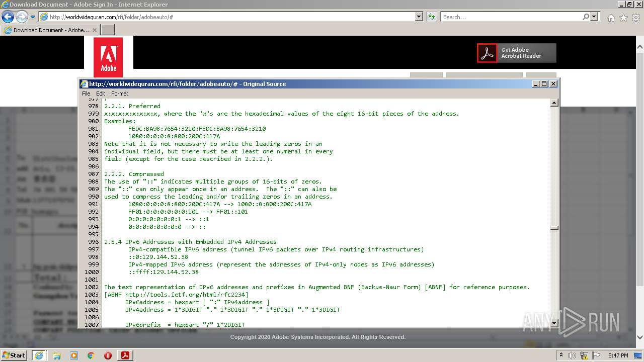644x362 pixels.
Task: Click the browser Forward arrow button
Action: click(x=22, y=17)
